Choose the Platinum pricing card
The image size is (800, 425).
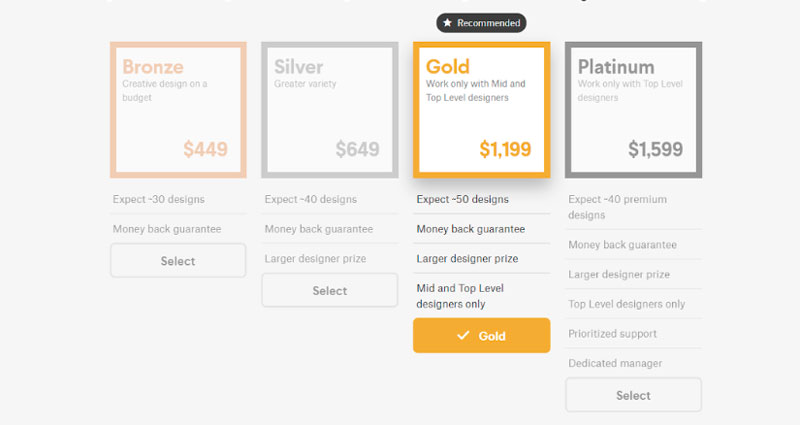(x=633, y=110)
